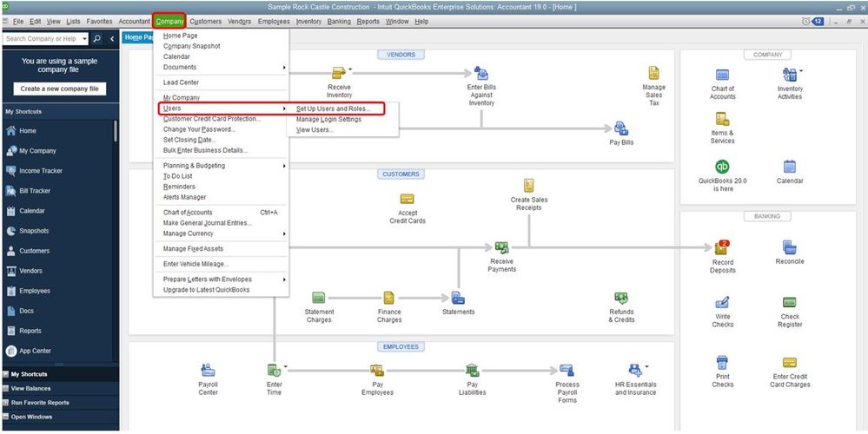Click the QuickBooks 20.0 is here icon
This screenshot has width=868, height=434.
coord(722,167)
